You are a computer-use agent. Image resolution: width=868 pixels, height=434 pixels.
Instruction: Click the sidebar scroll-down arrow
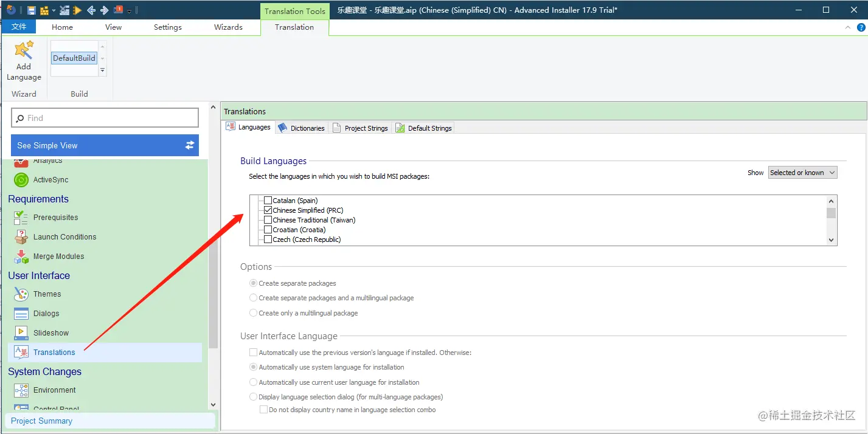click(x=213, y=404)
